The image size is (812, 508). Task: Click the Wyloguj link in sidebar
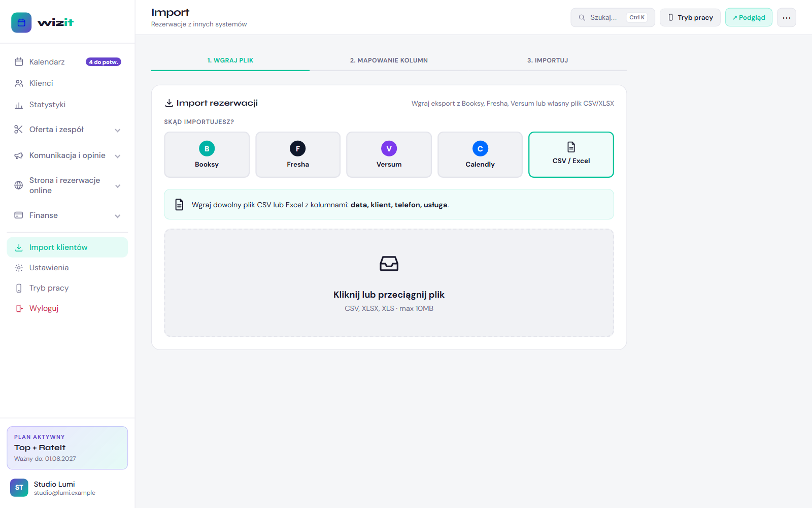click(x=67, y=308)
